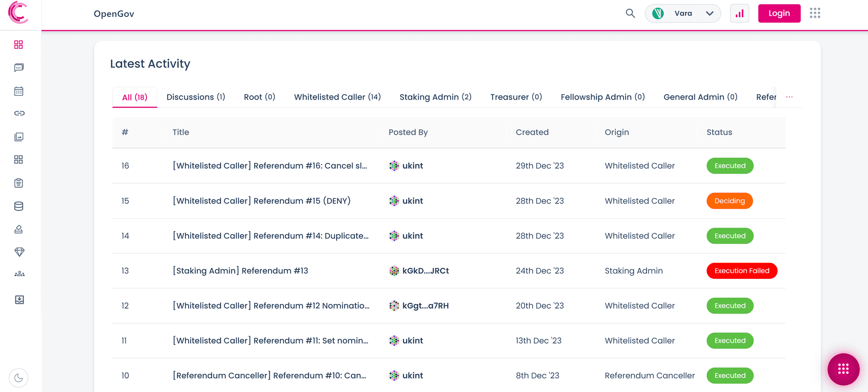Open the fellowship people group icon
The image size is (868, 392).
click(19, 274)
